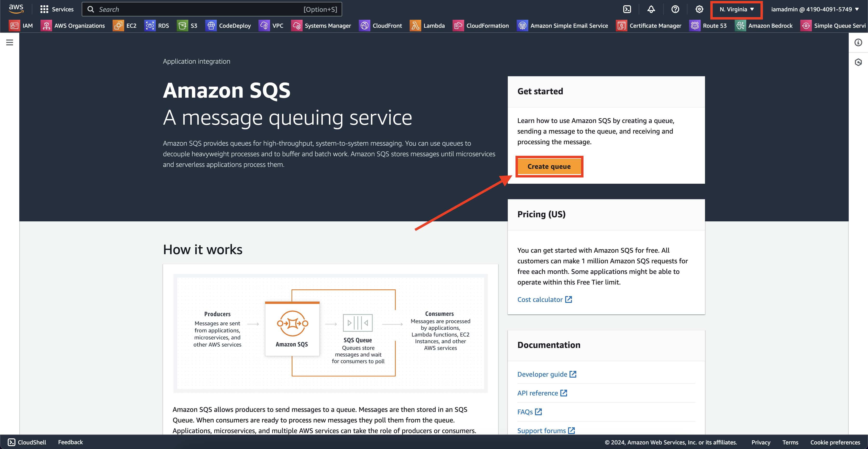This screenshot has height=449, width=868.
Task: Click the 'Application integration' category text
Action: coord(197,61)
